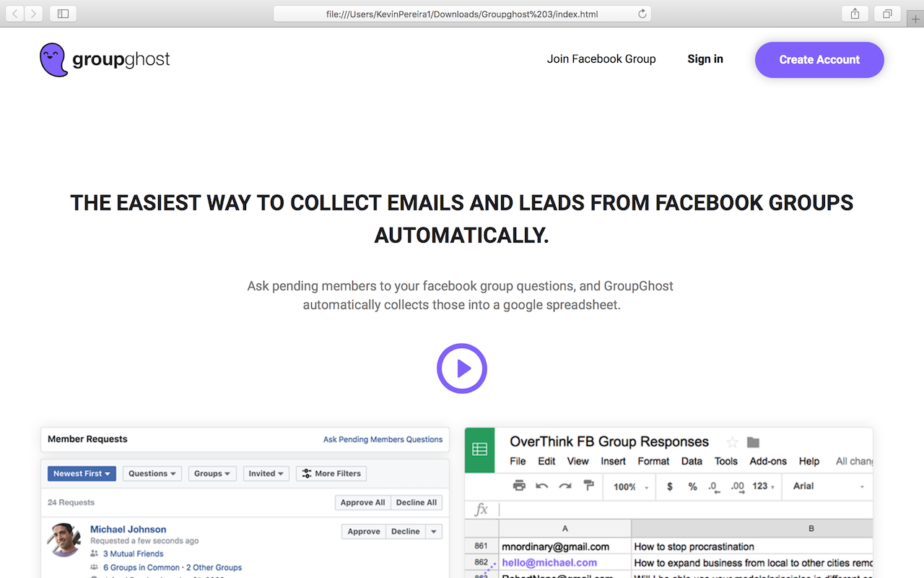This screenshot has width=924, height=578.
Task: Open the spreadsheet Help menu
Action: click(x=809, y=461)
